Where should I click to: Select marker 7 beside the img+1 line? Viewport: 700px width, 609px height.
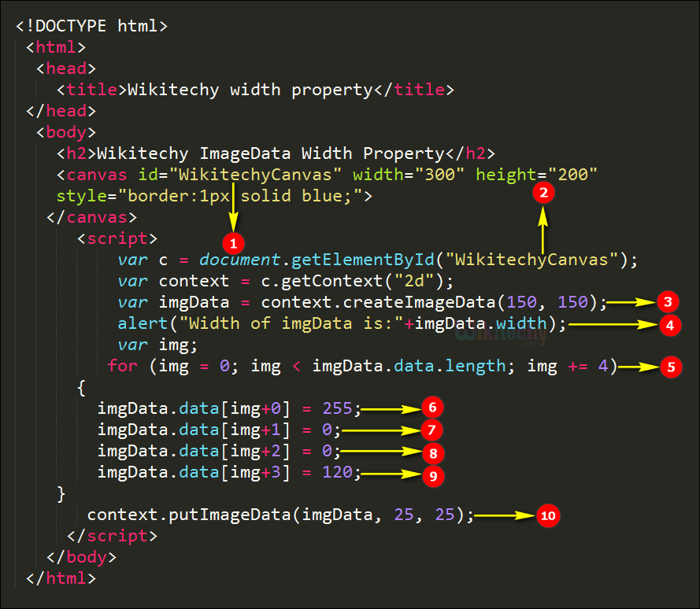pos(432,430)
